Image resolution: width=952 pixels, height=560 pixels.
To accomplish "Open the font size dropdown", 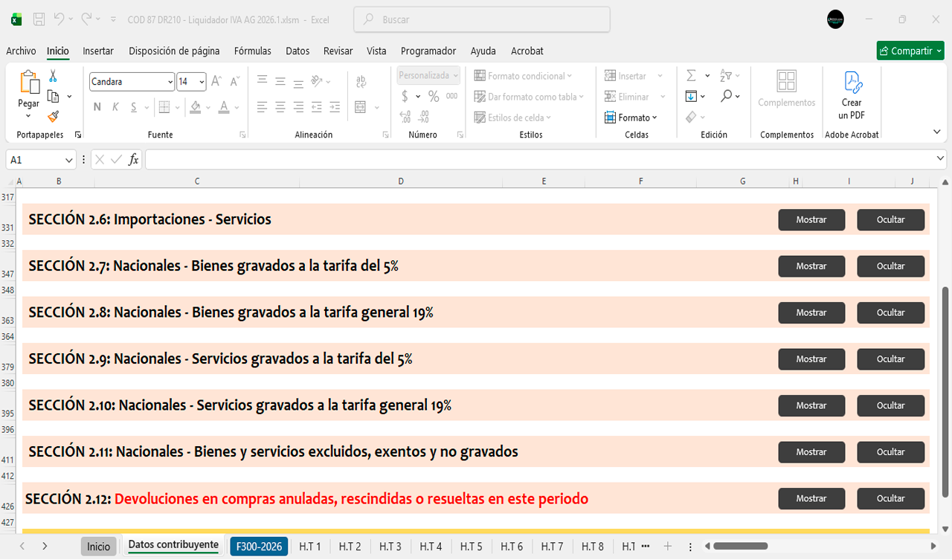I will point(202,82).
